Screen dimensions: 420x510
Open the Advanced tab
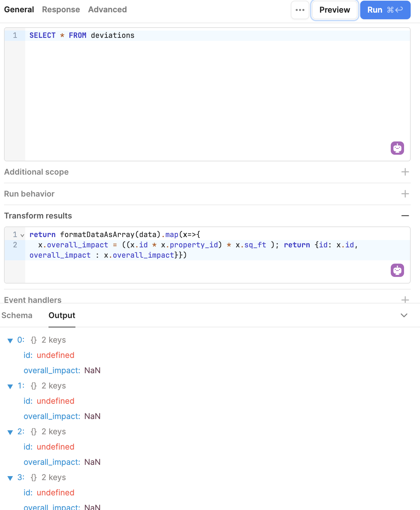108,10
